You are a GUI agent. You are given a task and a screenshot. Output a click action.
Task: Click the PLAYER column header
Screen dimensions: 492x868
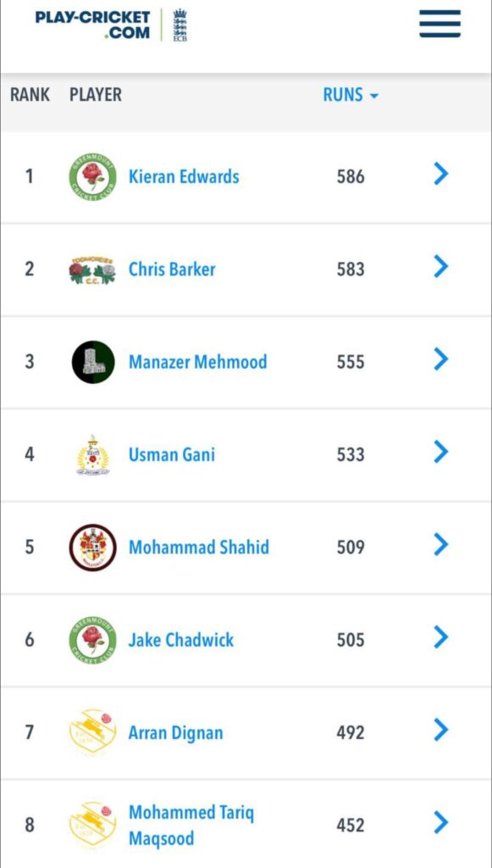(x=96, y=95)
